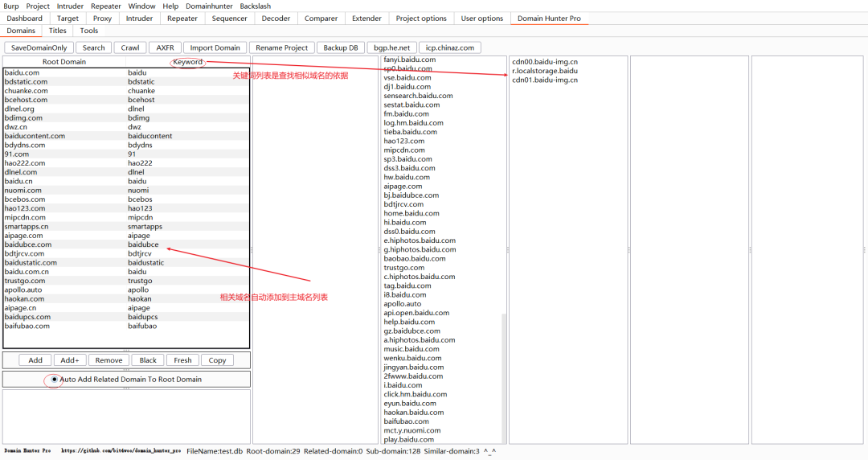The image size is (868, 460).
Task: Select the baidu.com root domain row
Action: pyautogui.click(x=126, y=72)
